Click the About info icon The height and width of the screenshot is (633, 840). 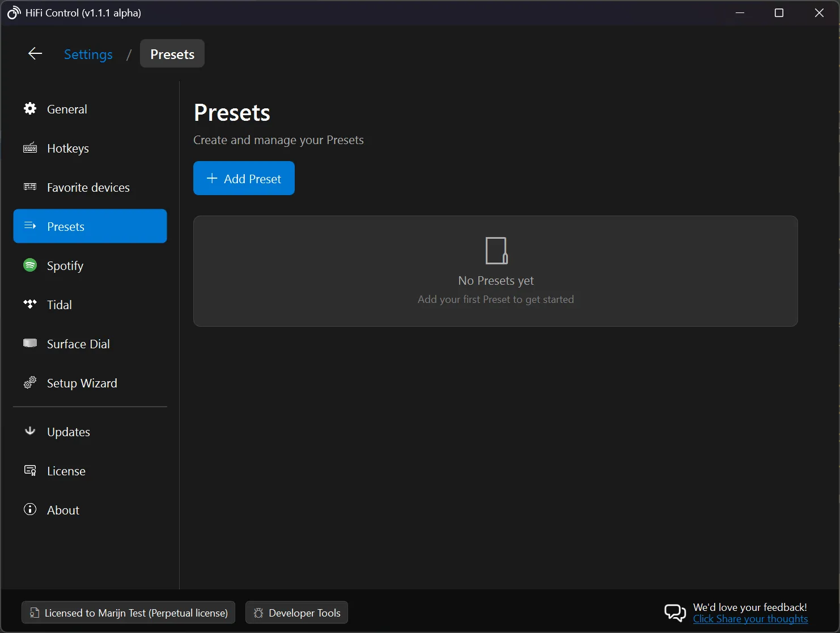[29, 509]
